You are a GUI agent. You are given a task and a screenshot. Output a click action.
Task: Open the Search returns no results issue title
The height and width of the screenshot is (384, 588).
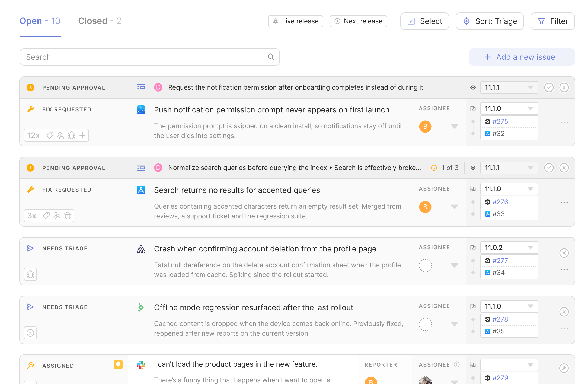237,190
